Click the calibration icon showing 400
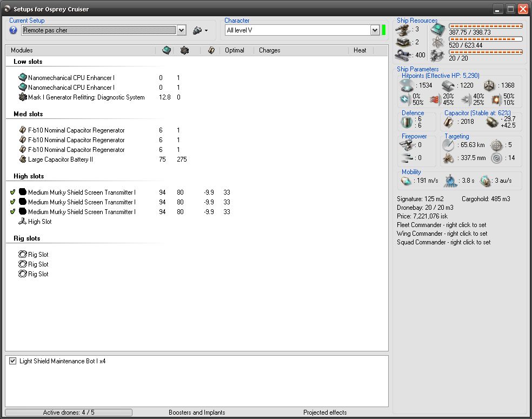This screenshot has width=532, height=419. point(403,55)
